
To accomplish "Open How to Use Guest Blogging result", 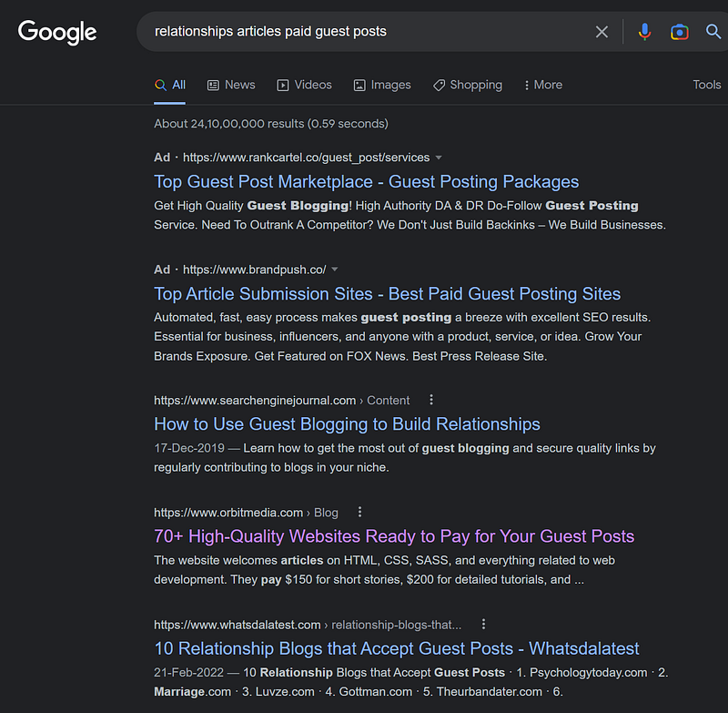I will (x=347, y=424).
